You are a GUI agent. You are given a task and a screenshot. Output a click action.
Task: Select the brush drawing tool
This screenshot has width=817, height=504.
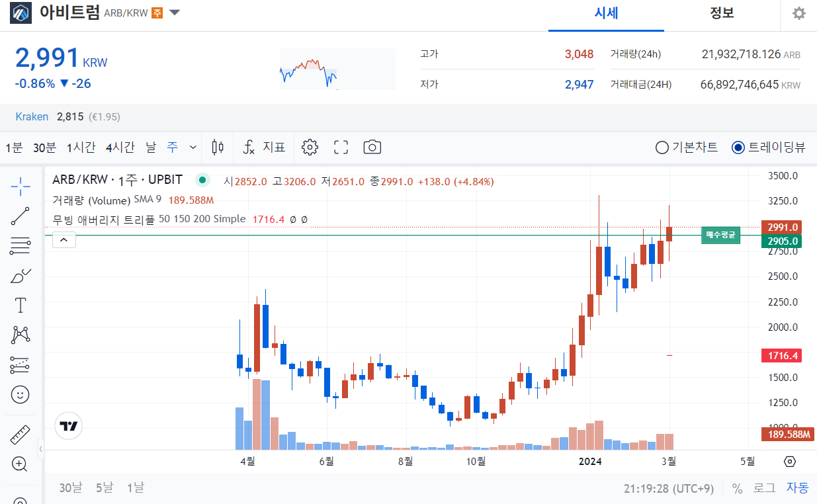pos(21,276)
